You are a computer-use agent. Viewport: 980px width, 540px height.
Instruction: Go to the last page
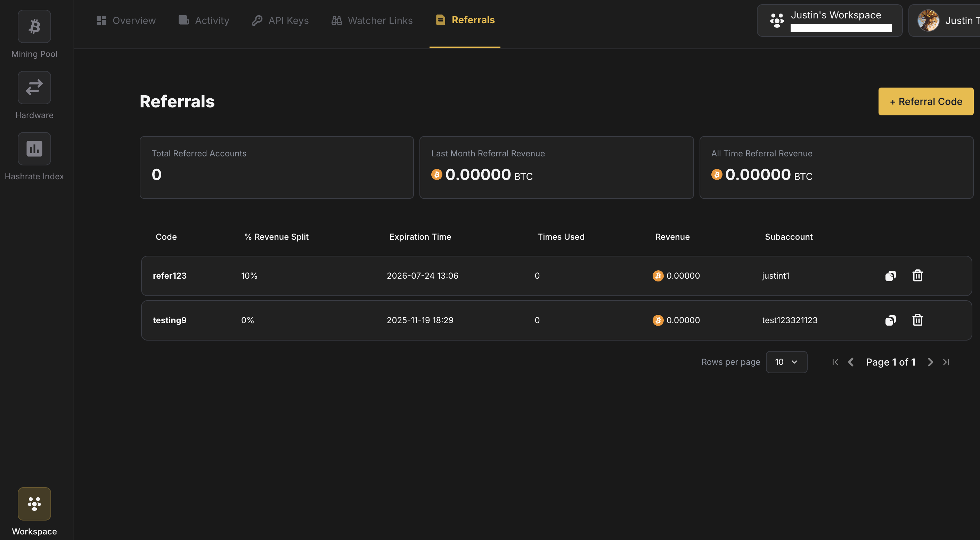tap(946, 362)
